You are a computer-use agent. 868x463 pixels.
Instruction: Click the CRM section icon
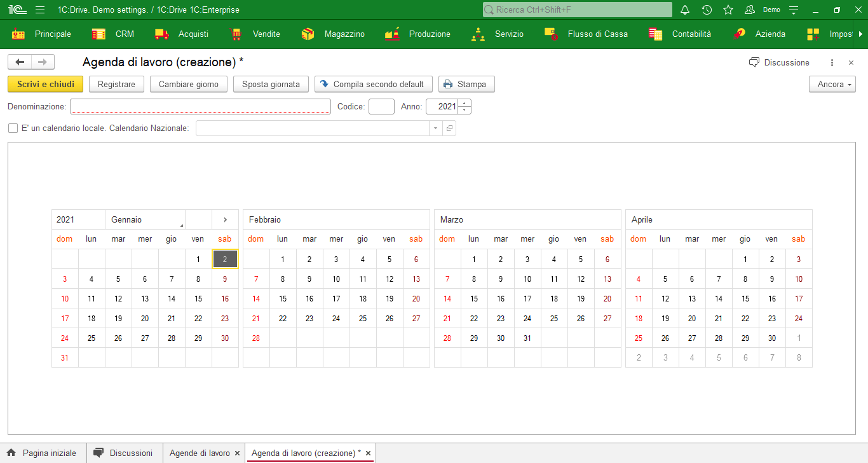point(98,34)
